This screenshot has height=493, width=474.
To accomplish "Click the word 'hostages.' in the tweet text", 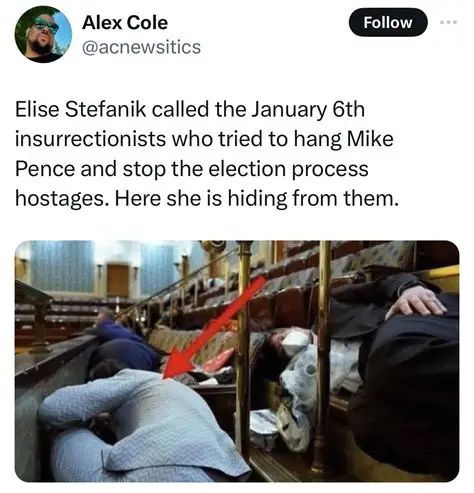I will tap(63, 199).
